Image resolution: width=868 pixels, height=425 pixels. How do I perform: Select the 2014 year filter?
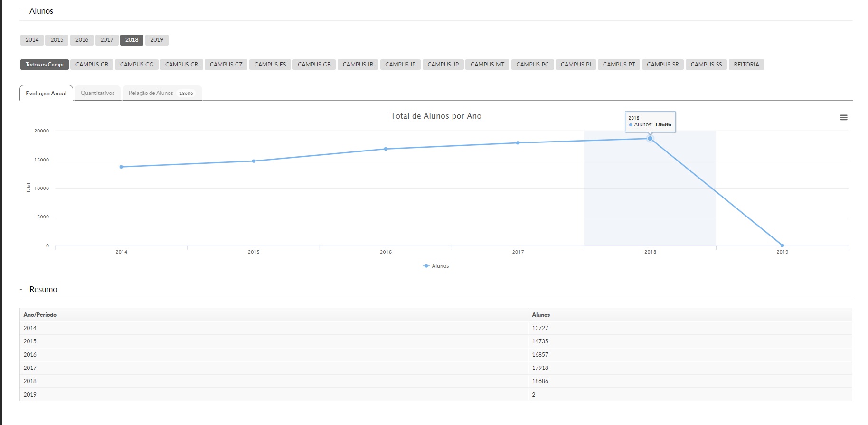pyautogui.click(x=32, y=40)
